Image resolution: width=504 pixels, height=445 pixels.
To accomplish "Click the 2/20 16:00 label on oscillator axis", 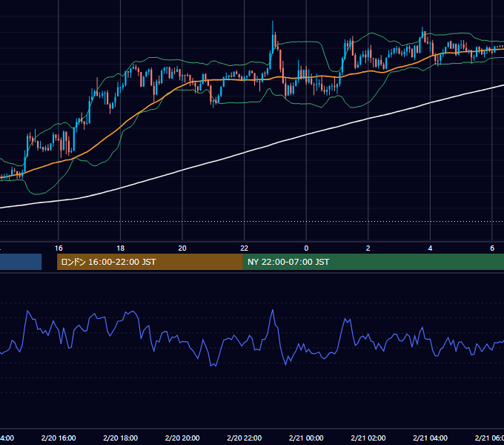I will pyautogui.click(x=59, y=438).
